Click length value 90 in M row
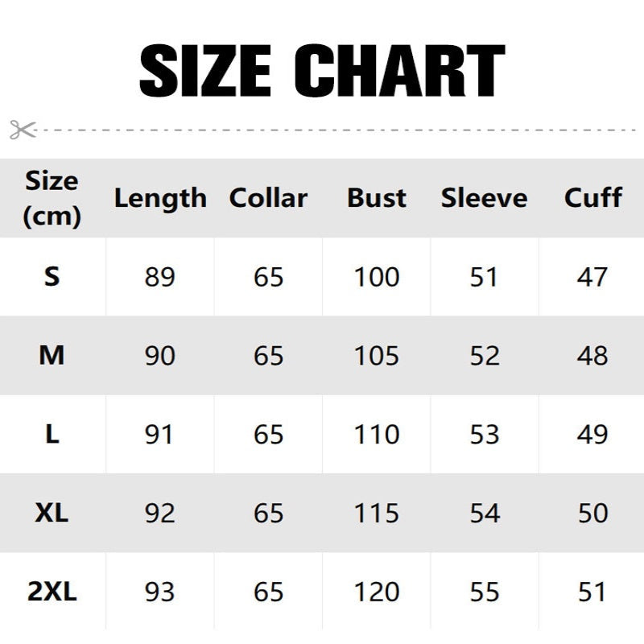This screenshot has height=644, width=644. [x=160, y=356]
